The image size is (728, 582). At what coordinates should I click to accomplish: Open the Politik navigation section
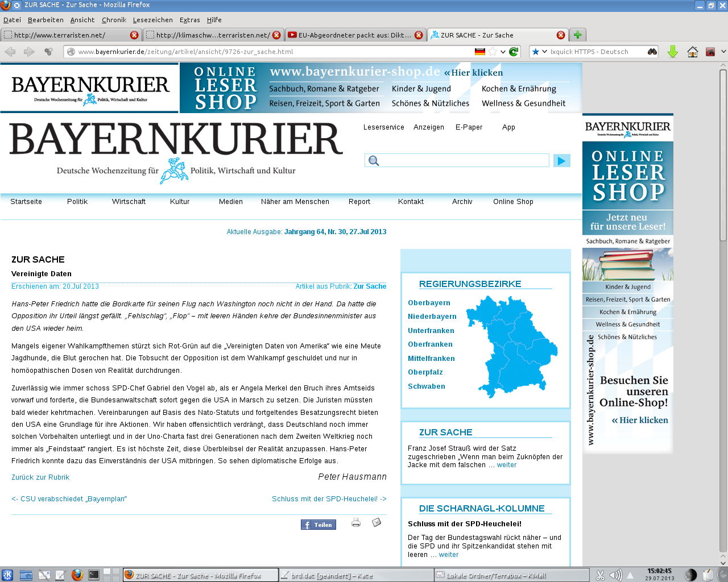point(77,202)
